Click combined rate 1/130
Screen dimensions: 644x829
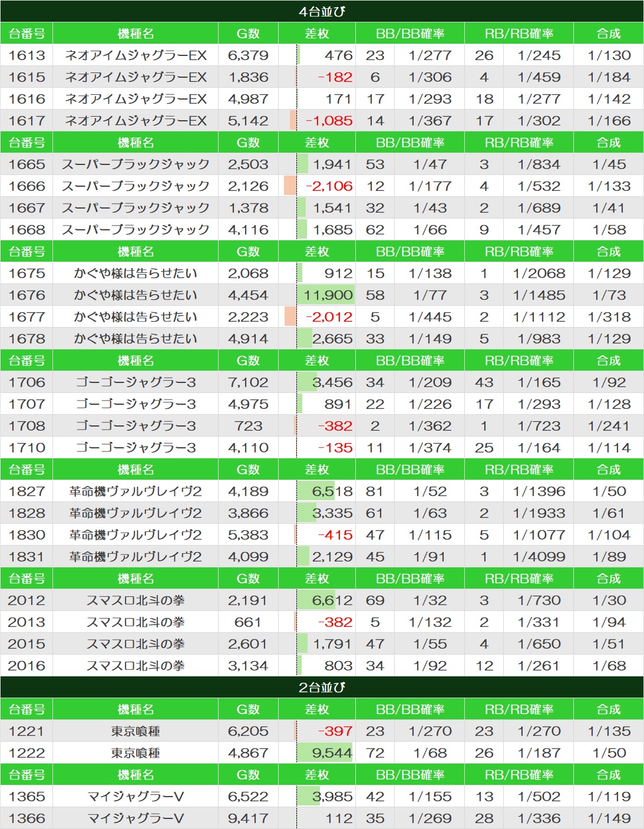pyautogui.click(x=609, y=55)
